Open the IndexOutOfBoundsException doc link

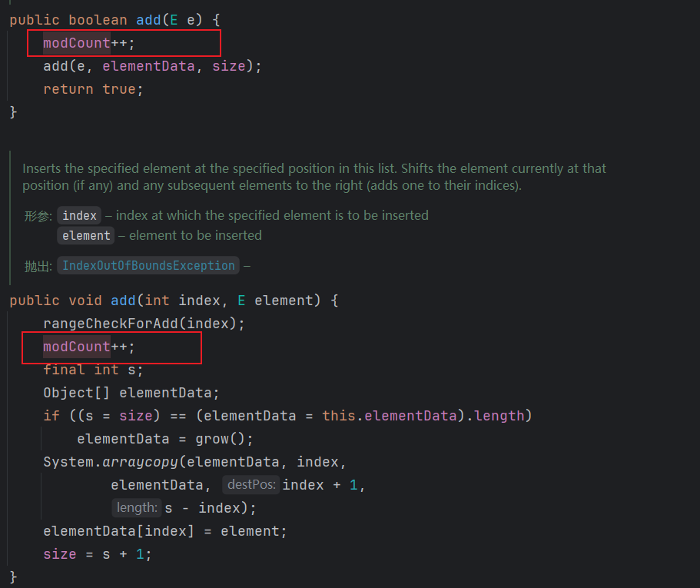click(148, 266)
